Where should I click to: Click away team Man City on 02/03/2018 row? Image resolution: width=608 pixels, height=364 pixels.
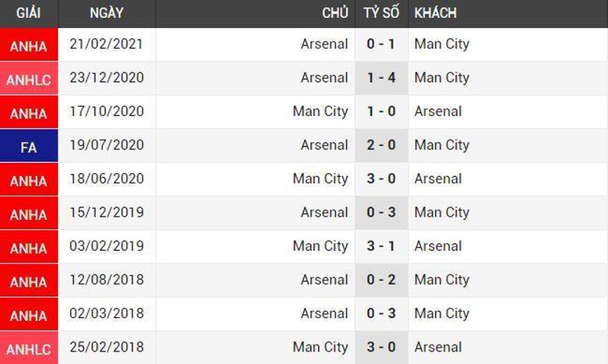442,313
